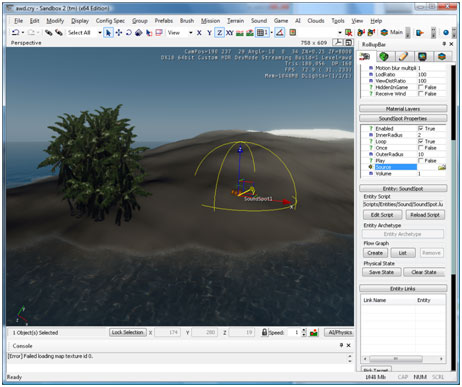Activate the Rotate tool icon

pos(129,33)
